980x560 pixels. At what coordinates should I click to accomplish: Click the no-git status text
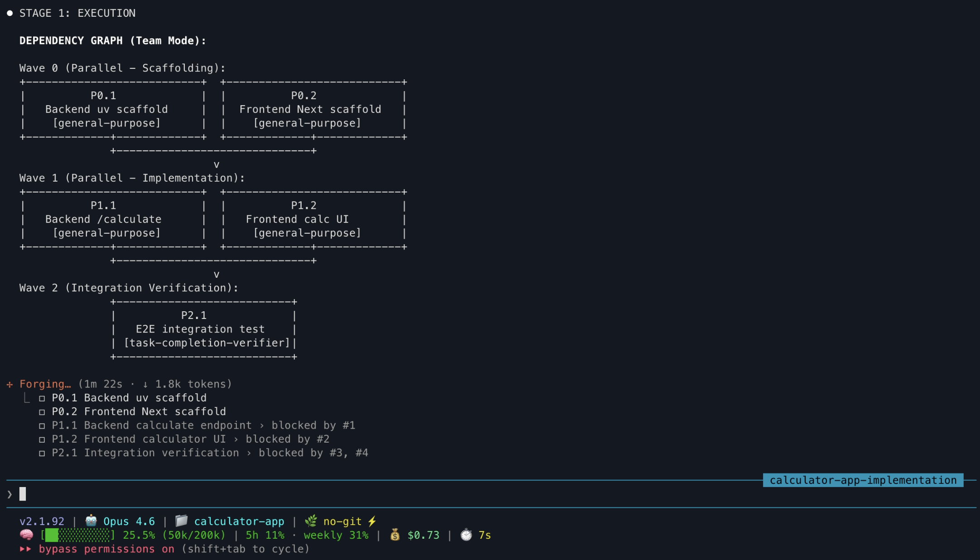click(342, 522)
